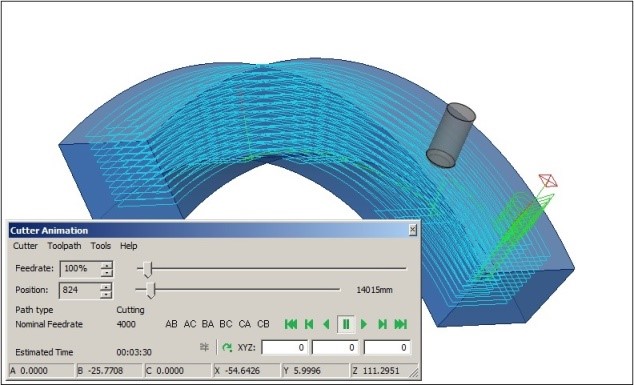Click the red toolpath start marker
This screenshot has height=385, width=634.
click(548, 181)
